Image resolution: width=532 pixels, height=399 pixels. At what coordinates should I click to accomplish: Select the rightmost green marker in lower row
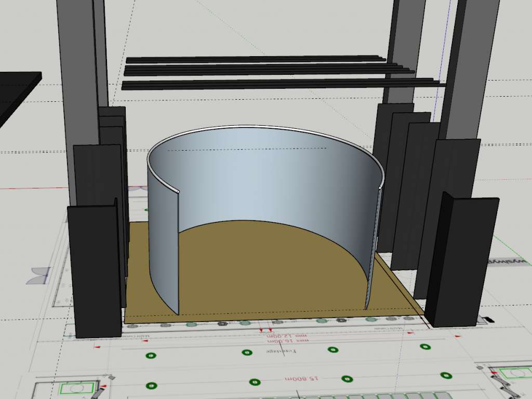(x=445, y=375)
